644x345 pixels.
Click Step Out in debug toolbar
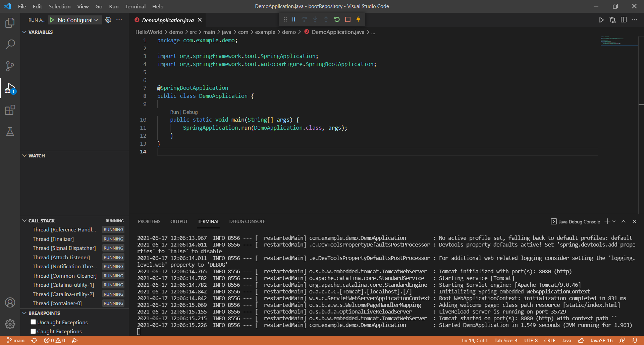[326, 19]
